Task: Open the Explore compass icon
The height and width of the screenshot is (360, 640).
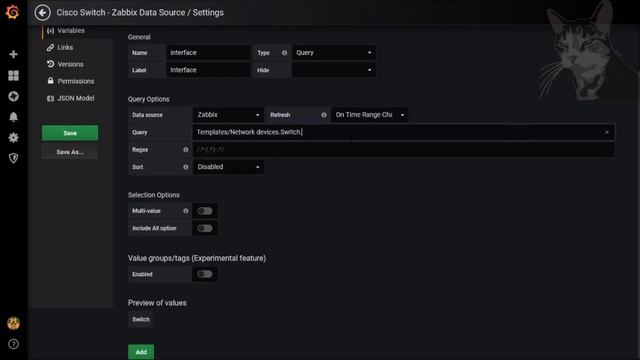Action: coord(13,96)
